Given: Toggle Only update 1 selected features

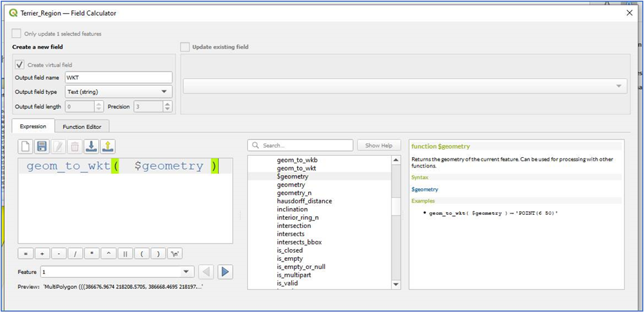Looking at the screenshot, I should tap(16, 34).
